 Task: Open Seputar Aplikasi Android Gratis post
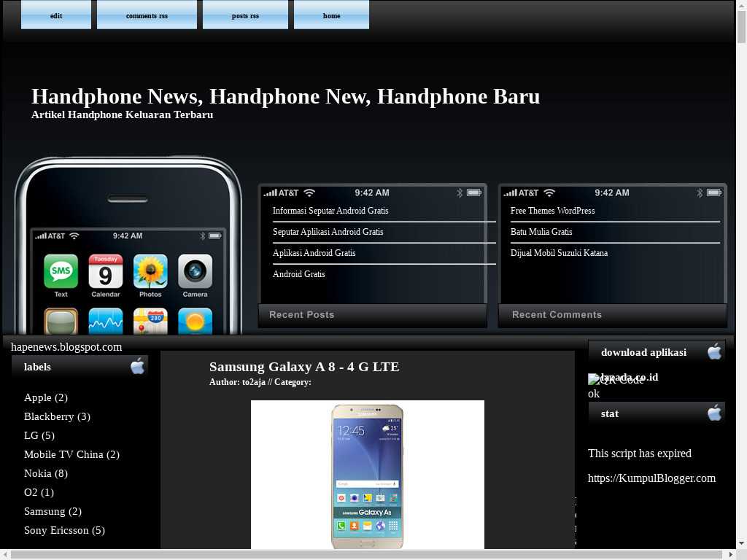[x=328, y=232]
